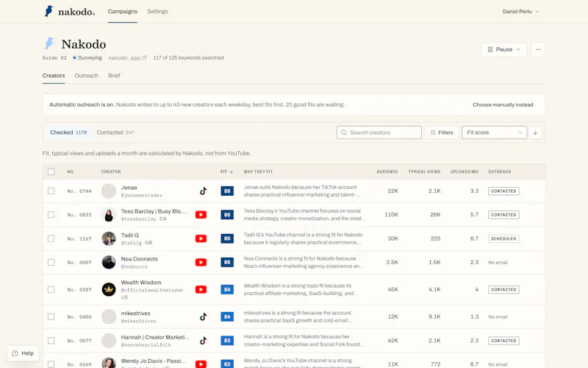Image resolution: width=588 pixels, height=368 pixels.
Task: Click creator name Noa Connects
Action: tap(139, 259)
